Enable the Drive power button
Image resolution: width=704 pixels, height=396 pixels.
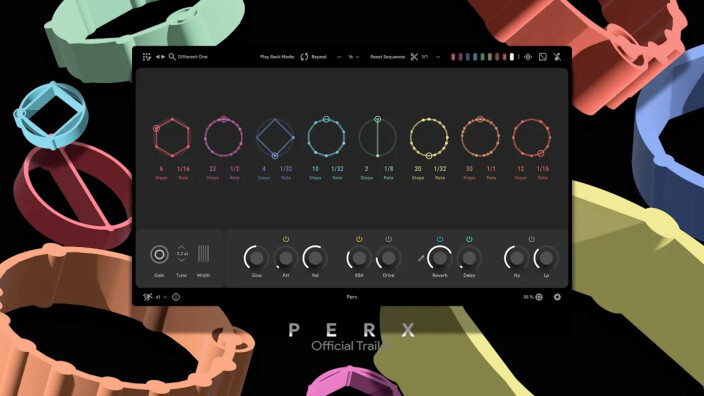(388, 239)
